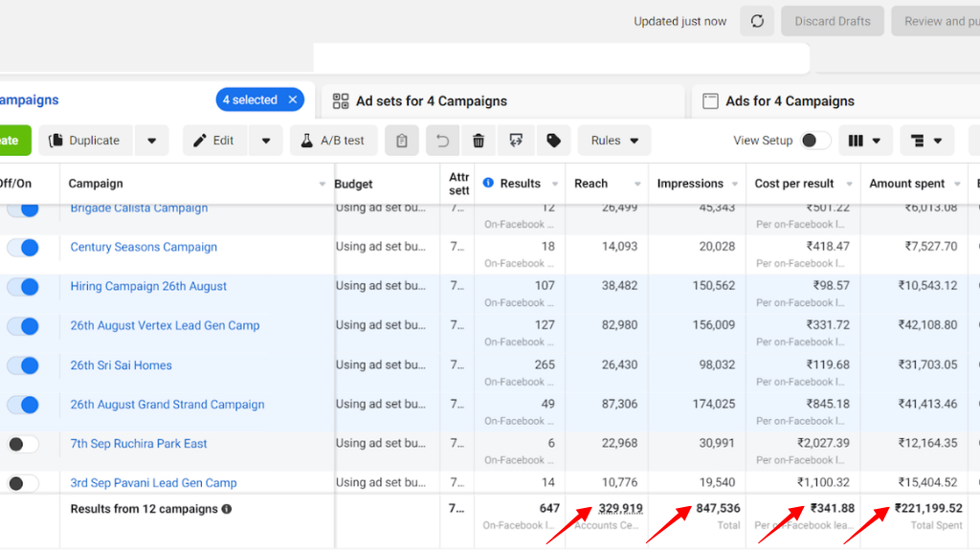The height and width of the screenshot is (551, 980).
Task: Open the Hiring Campaign 26th August link
Action: (x=148, y=286)
